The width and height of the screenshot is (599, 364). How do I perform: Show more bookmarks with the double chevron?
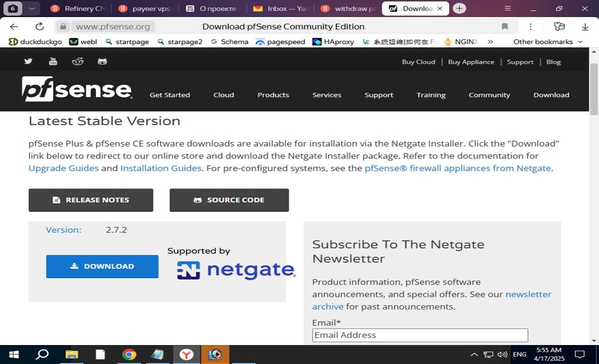coord(490,42)
